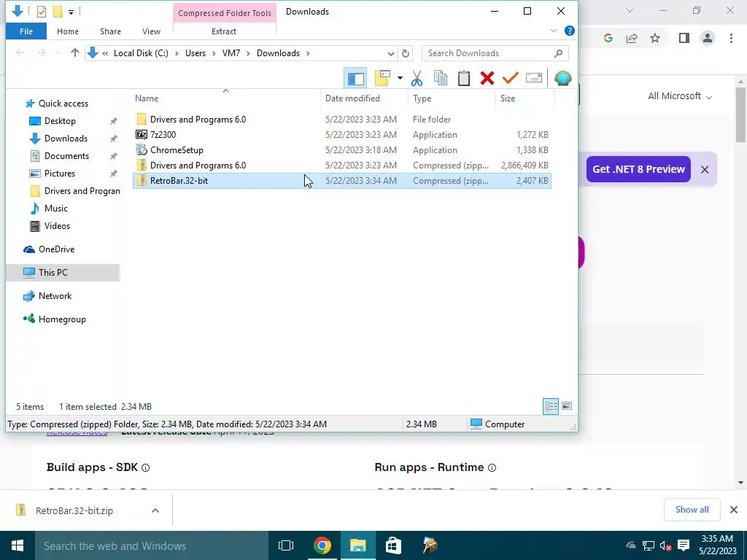Viewport: 747px width, 560px height.
Task: Open the View ribbon tab
Action: point(151,31)
